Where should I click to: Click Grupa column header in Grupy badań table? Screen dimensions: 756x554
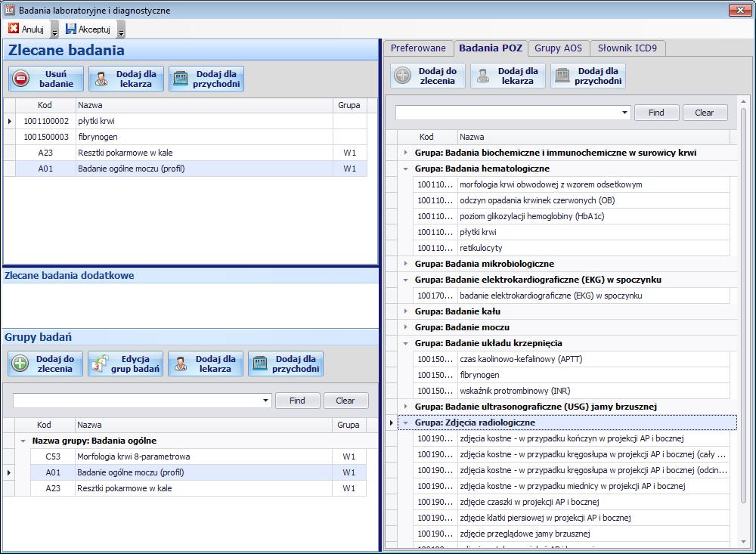(348, 425)
